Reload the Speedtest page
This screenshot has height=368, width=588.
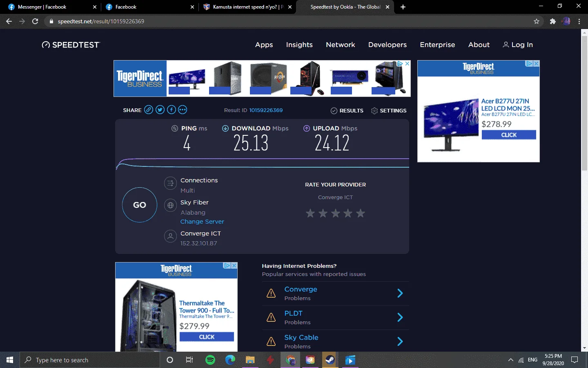tap(35, 21)
